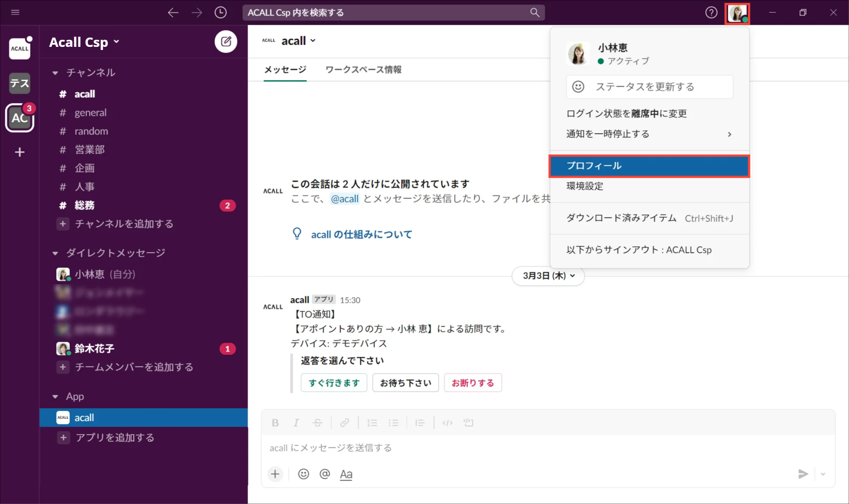Image resolution: width=849 pixels, height=504 pixels.
Task: Click アプリを追加する
Action: coord(115,438)
